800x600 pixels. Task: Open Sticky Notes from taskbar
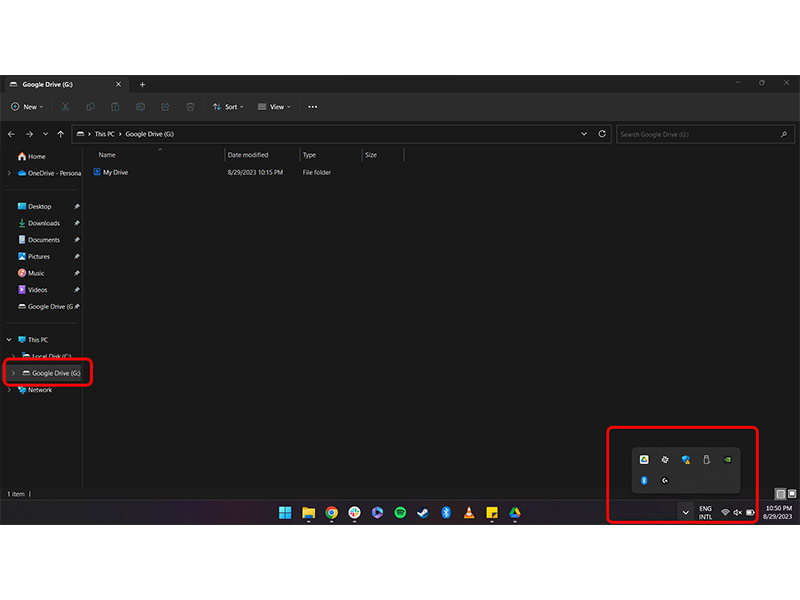tap(492, 512)
